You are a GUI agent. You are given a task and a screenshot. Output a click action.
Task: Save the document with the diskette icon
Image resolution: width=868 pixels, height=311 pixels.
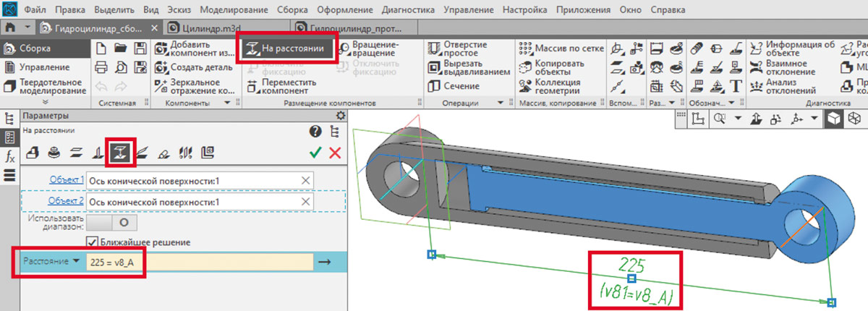tap(140, 49)
